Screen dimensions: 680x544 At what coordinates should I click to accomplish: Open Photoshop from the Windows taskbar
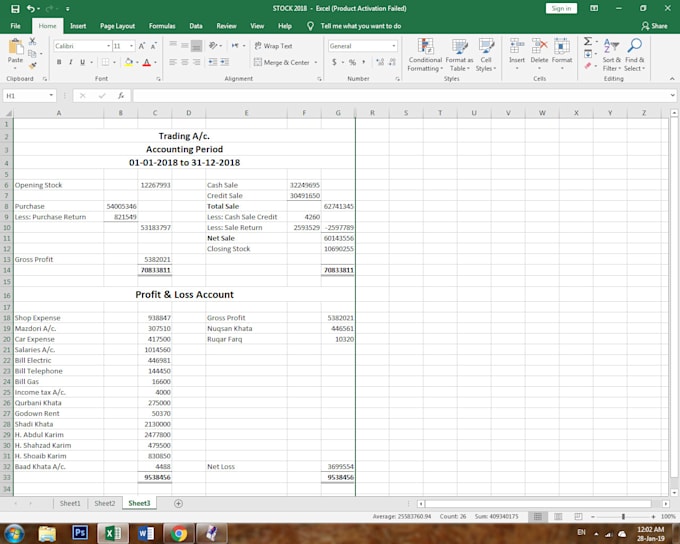[80, 533]
